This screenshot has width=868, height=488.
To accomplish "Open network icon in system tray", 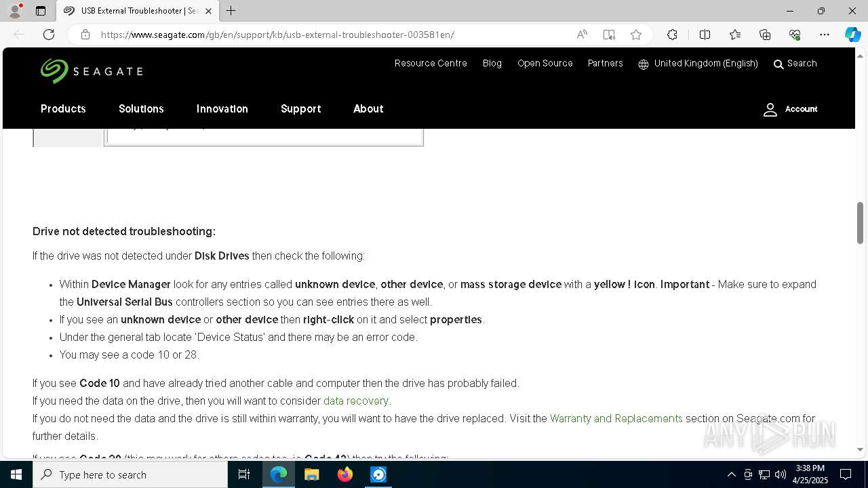I will click(x=764, y=474).
